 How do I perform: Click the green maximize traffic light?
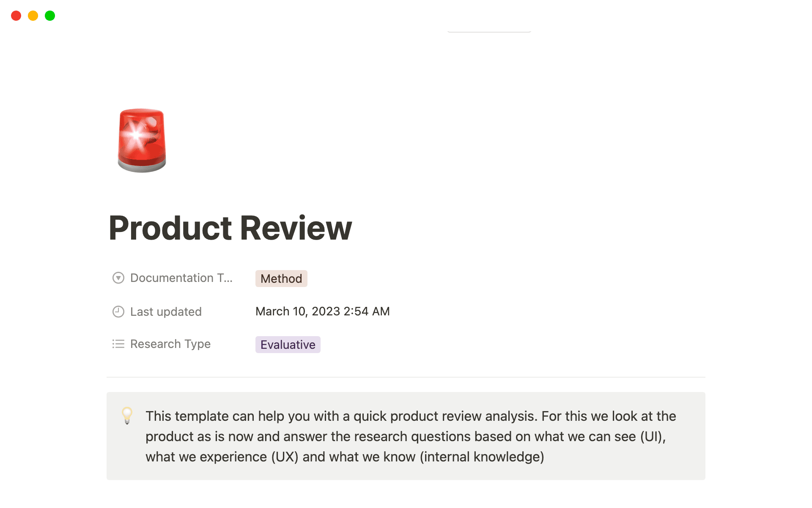(49, 16)
